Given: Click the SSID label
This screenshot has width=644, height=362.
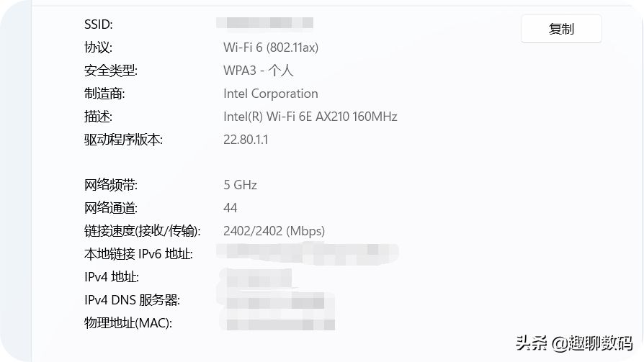Looking at the screenshot, I should pyautogui.click(x=99, y=24).
